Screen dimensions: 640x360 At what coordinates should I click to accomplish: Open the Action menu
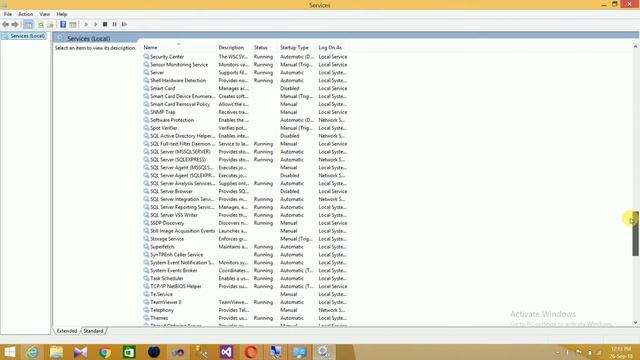pos(25,14)
